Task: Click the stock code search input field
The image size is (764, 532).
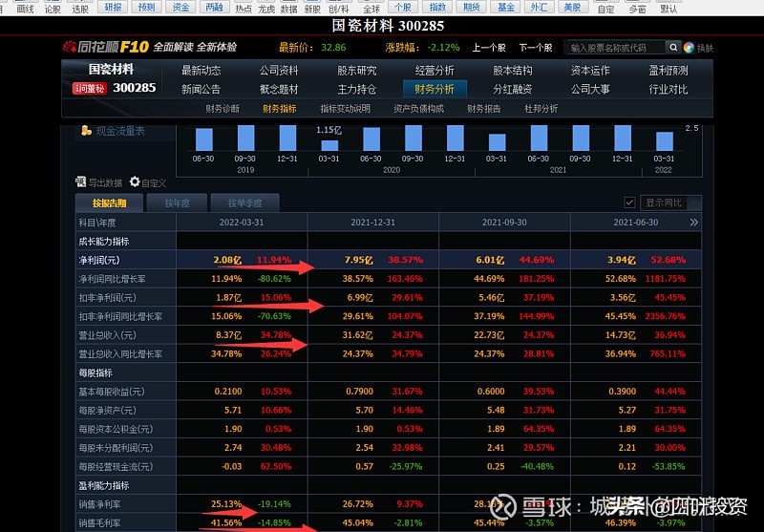Action: pyautogui.click(x=615, y=47)
